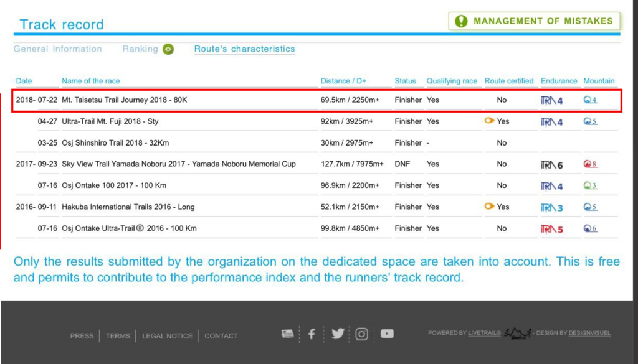The image size is (638, 364).
Task: Open the Facebook page icon
Action: 312,334
